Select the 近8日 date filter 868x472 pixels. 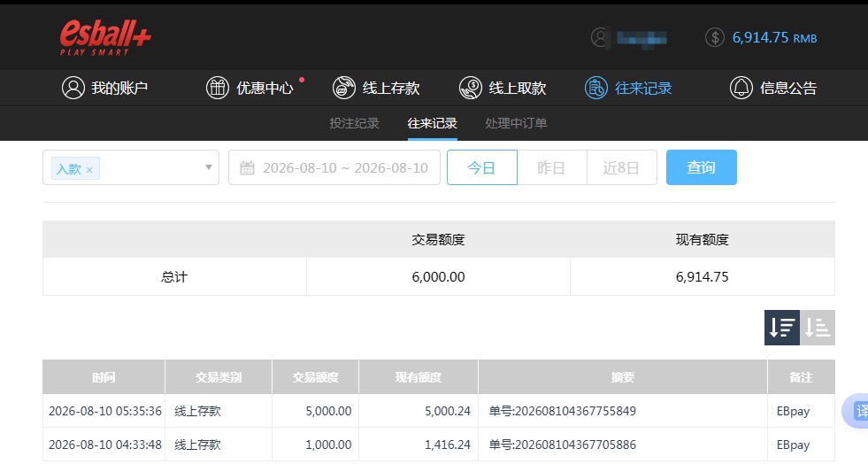coord(622,167)
